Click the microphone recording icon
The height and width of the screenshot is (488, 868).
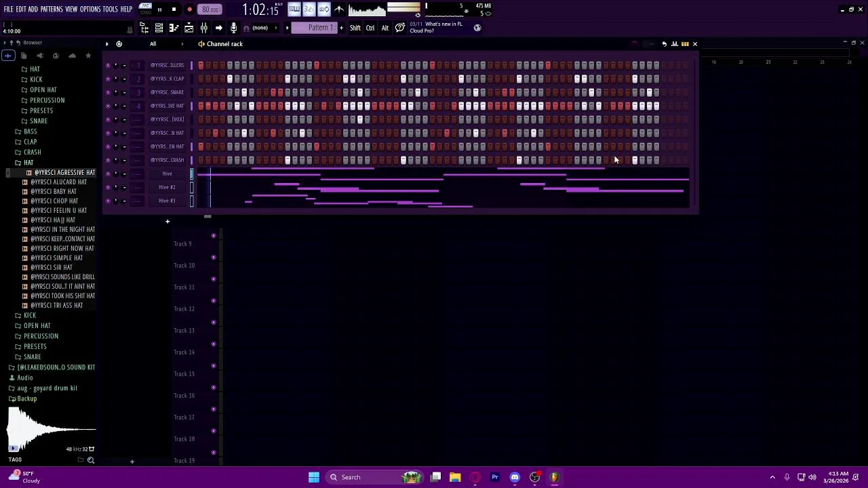point(233,28)
